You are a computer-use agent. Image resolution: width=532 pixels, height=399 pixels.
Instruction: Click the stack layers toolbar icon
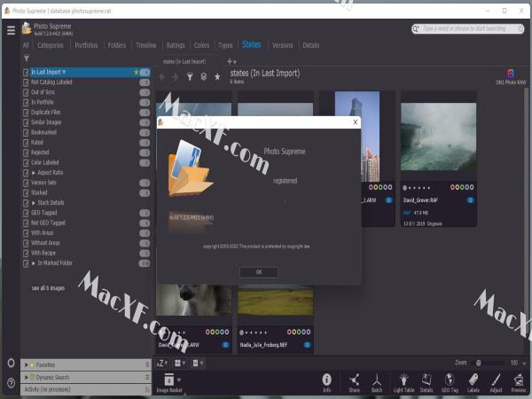tap(204, 77)
